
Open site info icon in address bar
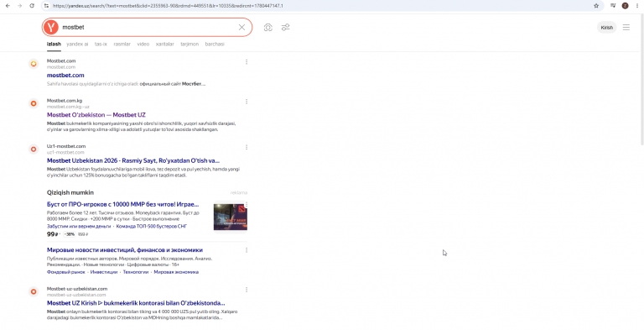46,6
